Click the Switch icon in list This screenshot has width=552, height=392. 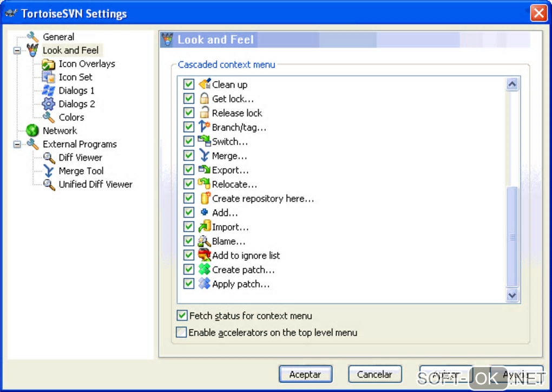point(204,141)
